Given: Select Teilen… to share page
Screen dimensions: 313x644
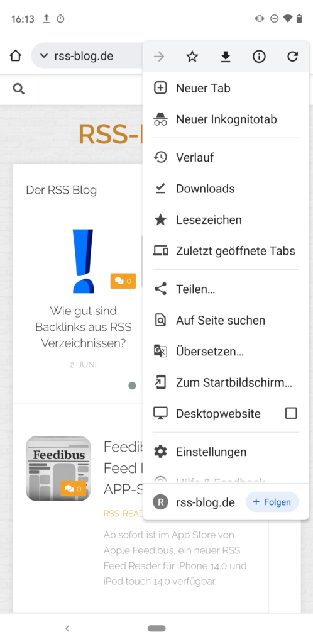Looking at the screenshot, I should [x=226, y=289].
